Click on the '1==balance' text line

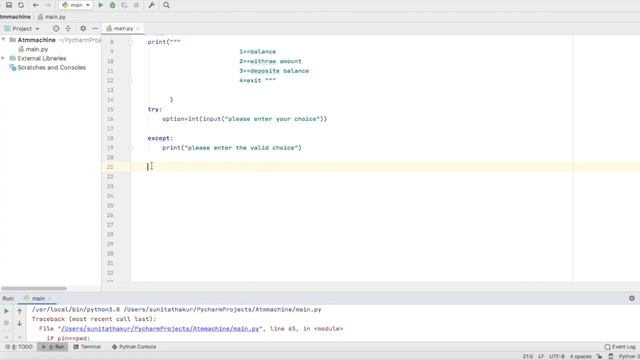pos(258,51)
